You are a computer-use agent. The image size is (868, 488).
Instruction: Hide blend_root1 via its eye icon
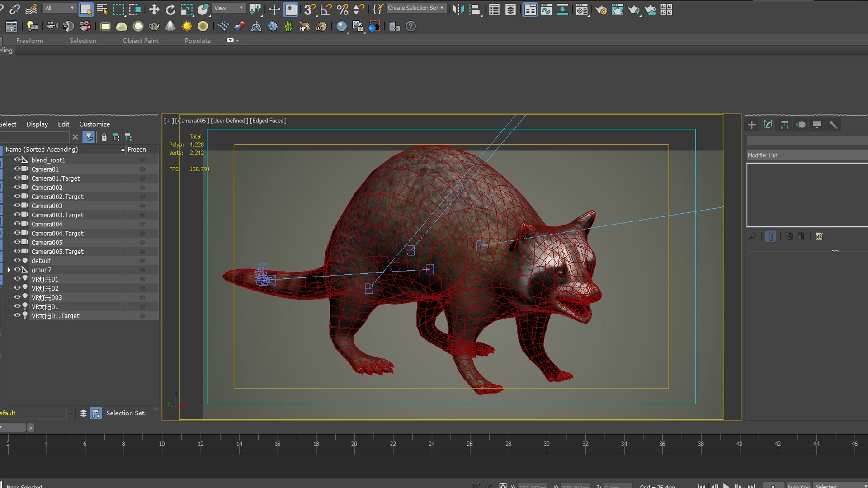point(17,160)
